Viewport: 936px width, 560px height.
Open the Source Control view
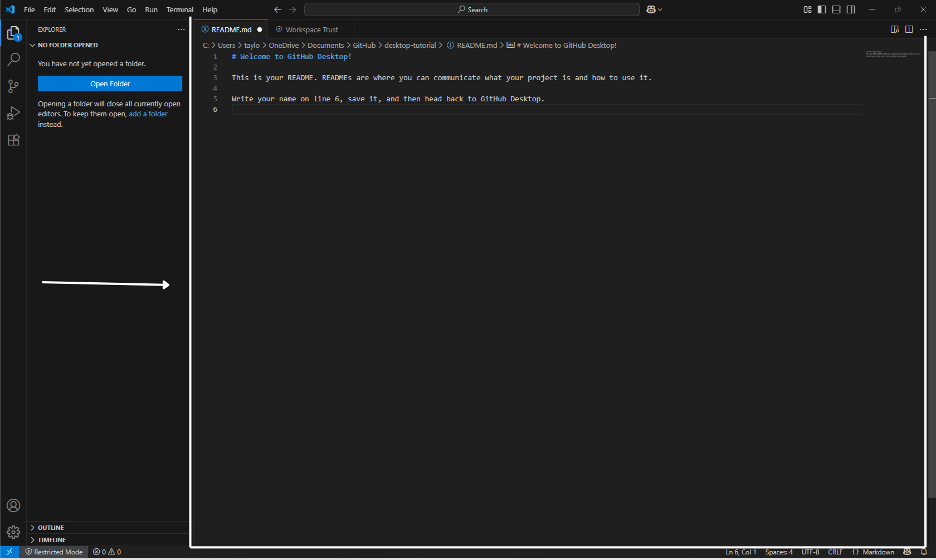click(x=13, y=86)
